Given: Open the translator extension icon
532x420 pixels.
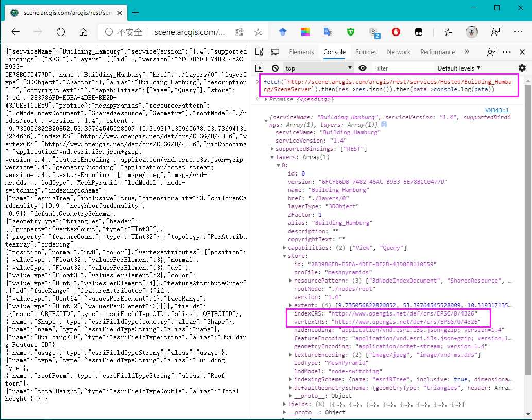Looking at the screenshot, I should [328, 32].
